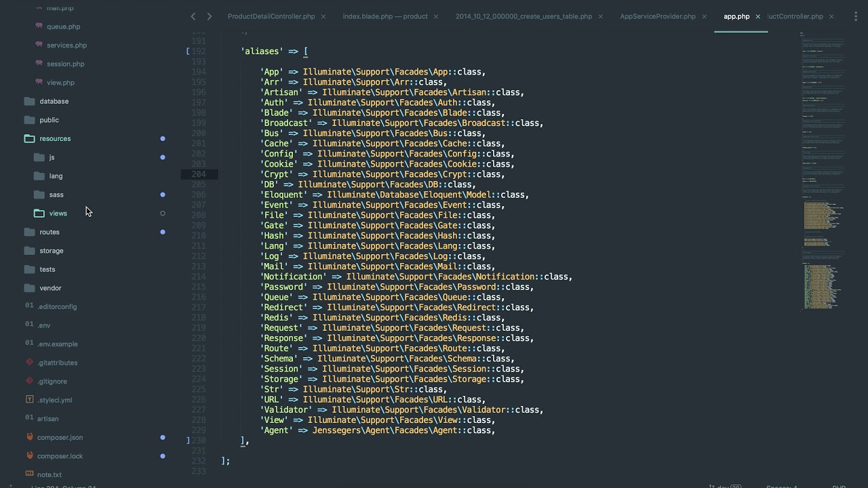Click the 'Str' alias line

[353, 389]
